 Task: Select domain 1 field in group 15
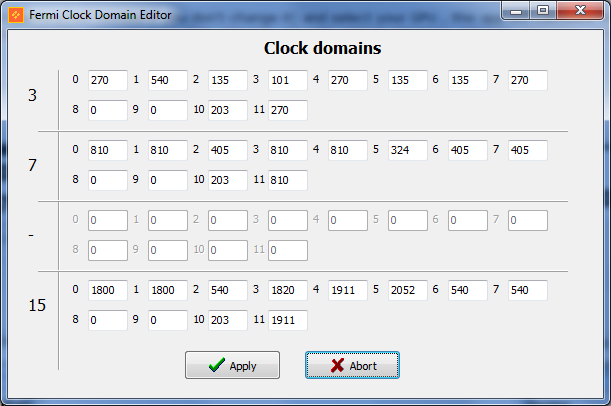coord(168,290)
